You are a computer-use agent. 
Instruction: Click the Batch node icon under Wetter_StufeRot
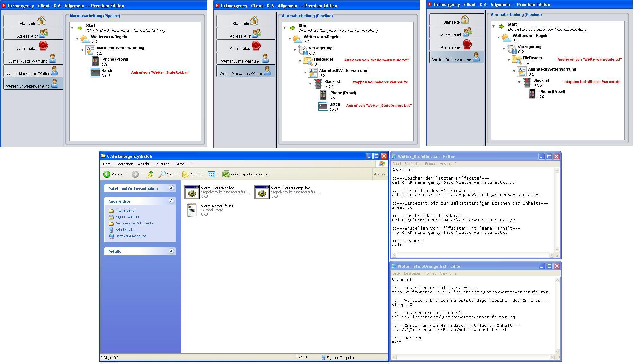click(x=95, y=72)
